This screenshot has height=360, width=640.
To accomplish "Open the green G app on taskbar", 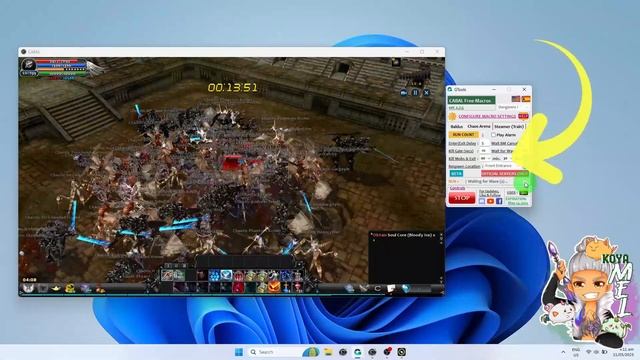I will point(358,352).
